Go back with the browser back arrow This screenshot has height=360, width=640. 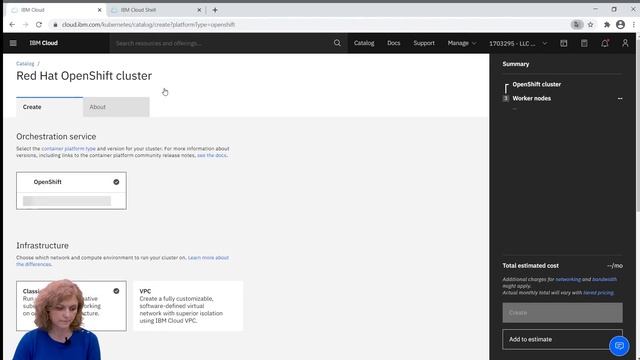pyautogui.click(x=12, y=24)
